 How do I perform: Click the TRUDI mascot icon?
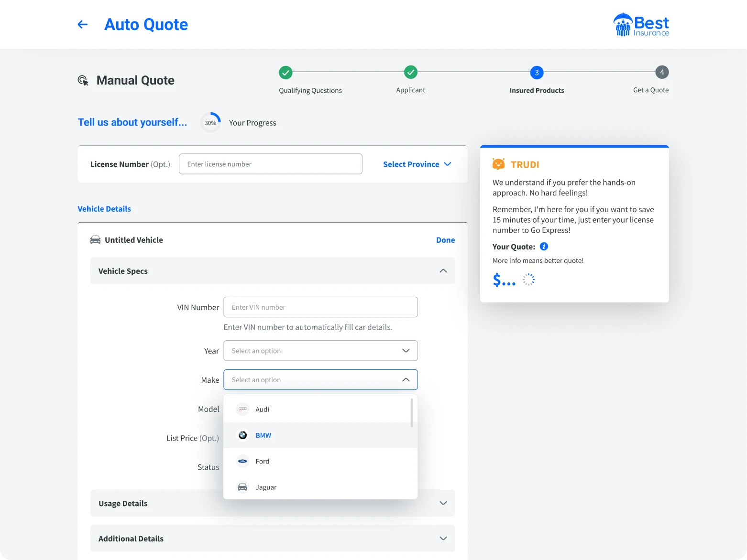pos(499,164)
